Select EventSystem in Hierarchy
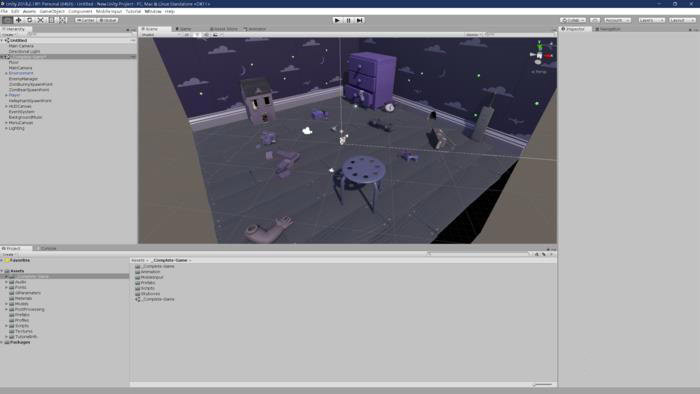 [x=21, y=112]
